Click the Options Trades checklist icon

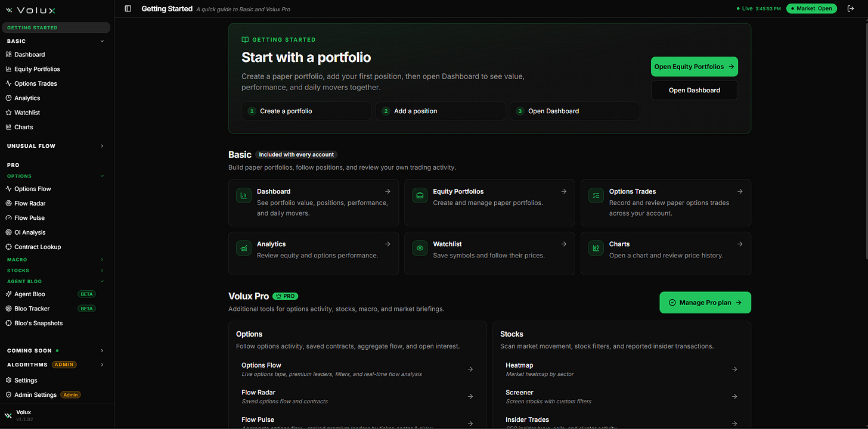pos(596,195)
